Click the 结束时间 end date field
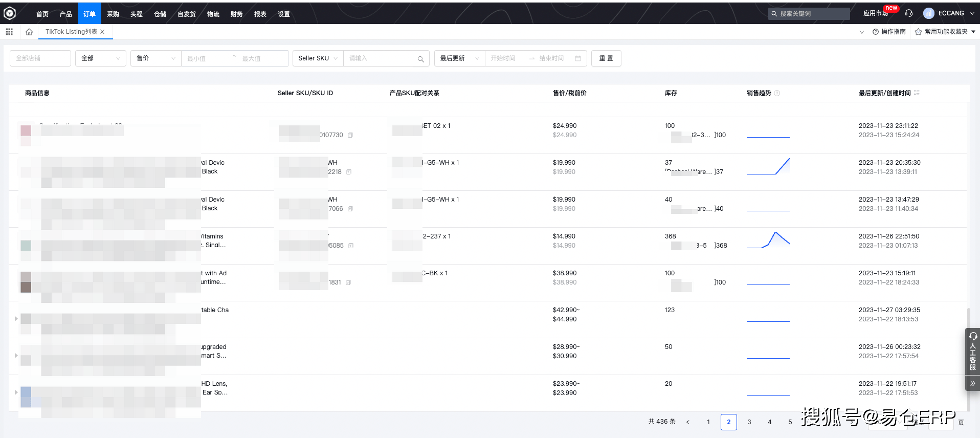 tap(554, 58)
